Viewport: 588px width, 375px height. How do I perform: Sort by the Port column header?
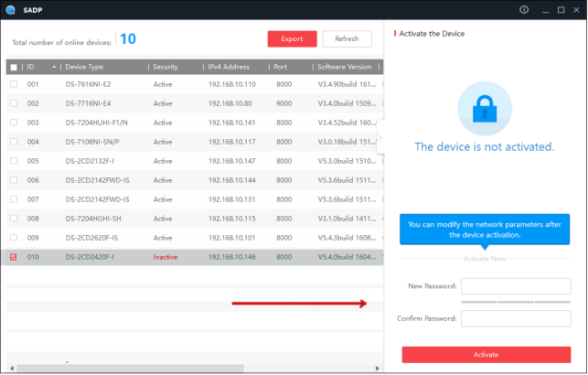tap(281, 67)
